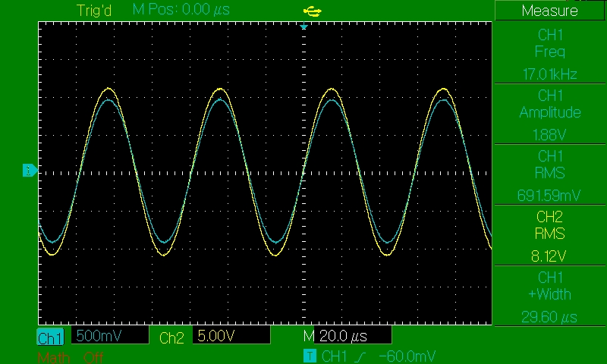Toggle the highlighted Ch1 channel badge
The image size is (607, 364).
click(51, 337)
